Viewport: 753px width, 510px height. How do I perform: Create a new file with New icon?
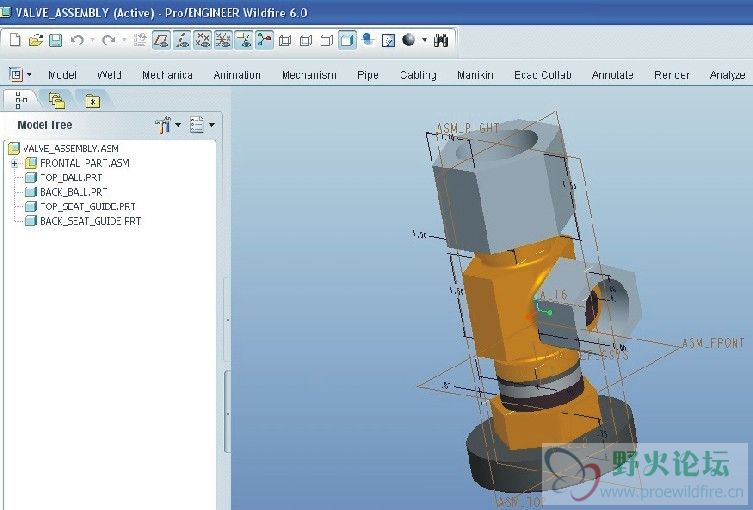click(x=15, y=40)
